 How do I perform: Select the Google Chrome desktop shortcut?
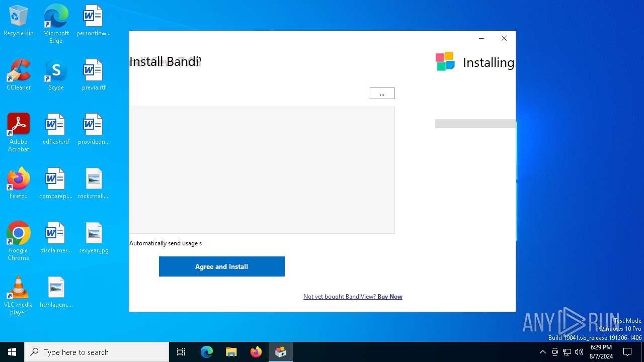(x=19, y=241)
